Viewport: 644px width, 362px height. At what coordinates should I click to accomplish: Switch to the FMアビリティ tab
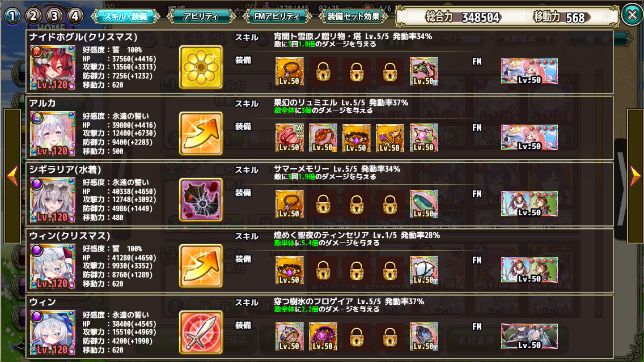tap(277, 16)
